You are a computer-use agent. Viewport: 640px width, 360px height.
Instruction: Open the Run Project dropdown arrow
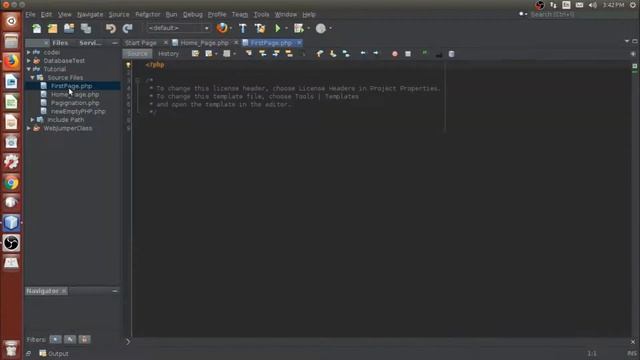(286, 29)
